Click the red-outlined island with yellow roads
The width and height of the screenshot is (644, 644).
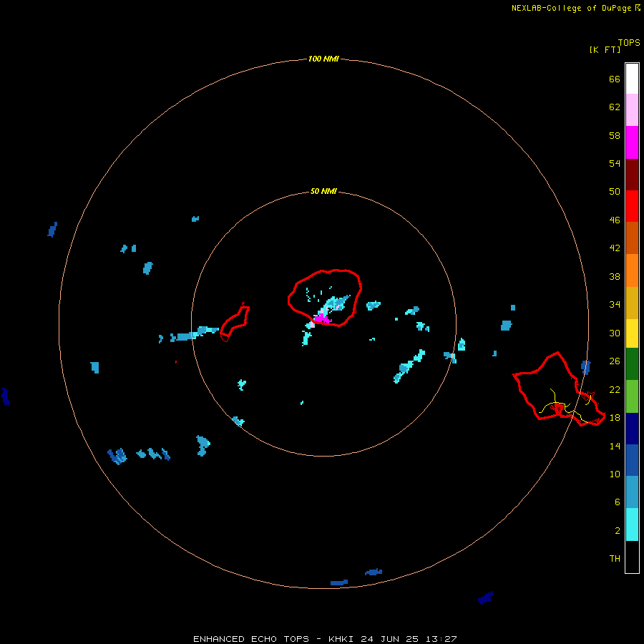[x=559, y=389]
